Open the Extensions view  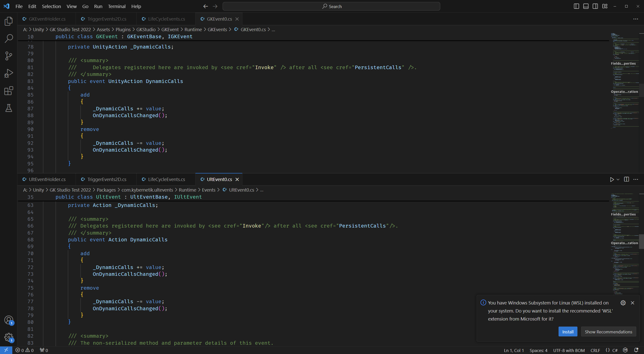coord(9,91)
